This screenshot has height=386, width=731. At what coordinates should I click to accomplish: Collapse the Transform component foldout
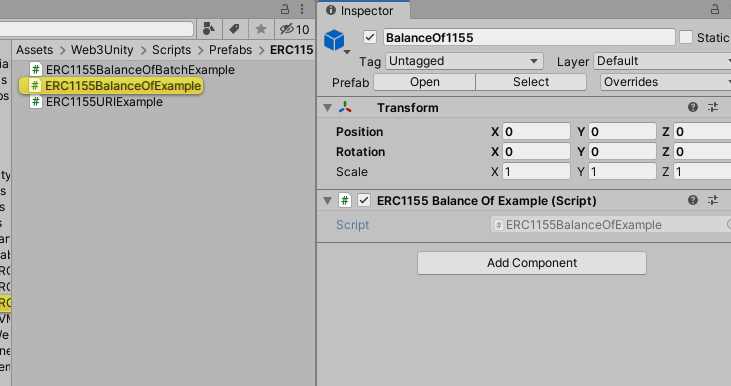coord(328,108)
